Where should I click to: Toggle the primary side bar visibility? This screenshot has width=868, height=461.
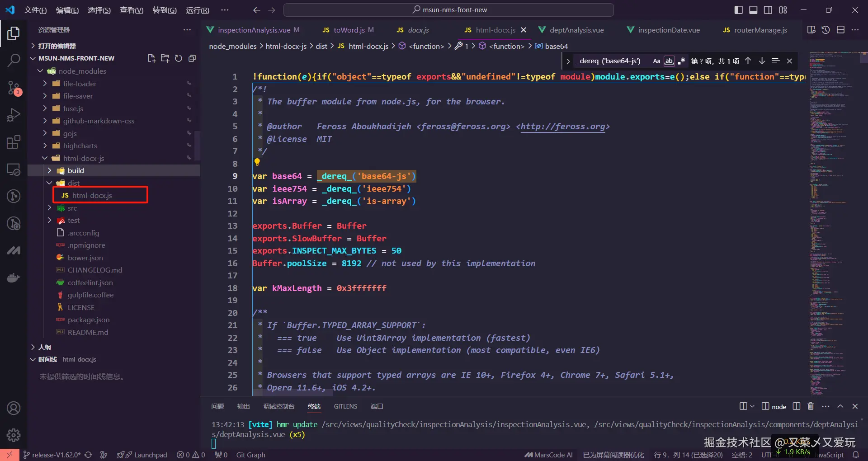point(739,10)
